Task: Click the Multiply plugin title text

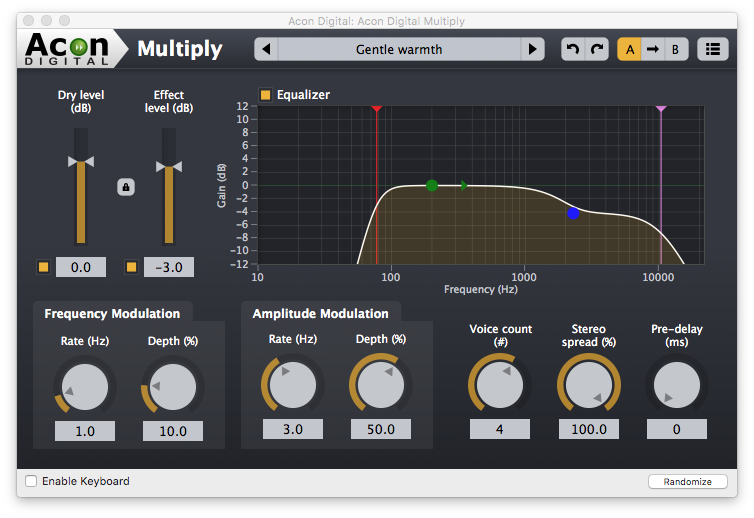Action: [x=180, y=49]
